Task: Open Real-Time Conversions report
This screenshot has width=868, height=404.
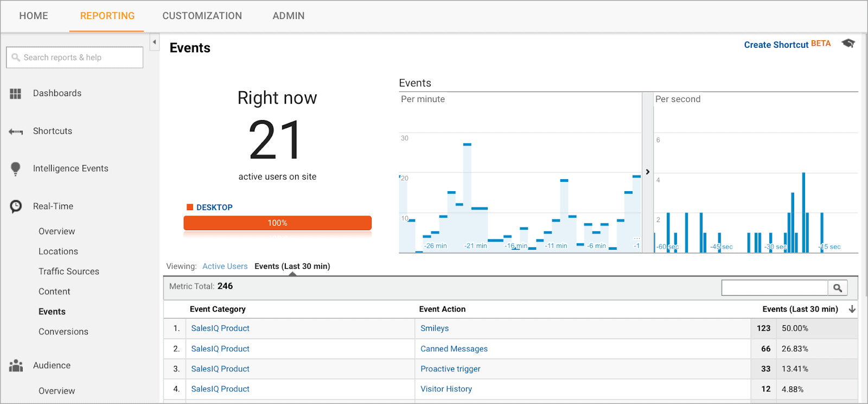Action: point(63,332)
